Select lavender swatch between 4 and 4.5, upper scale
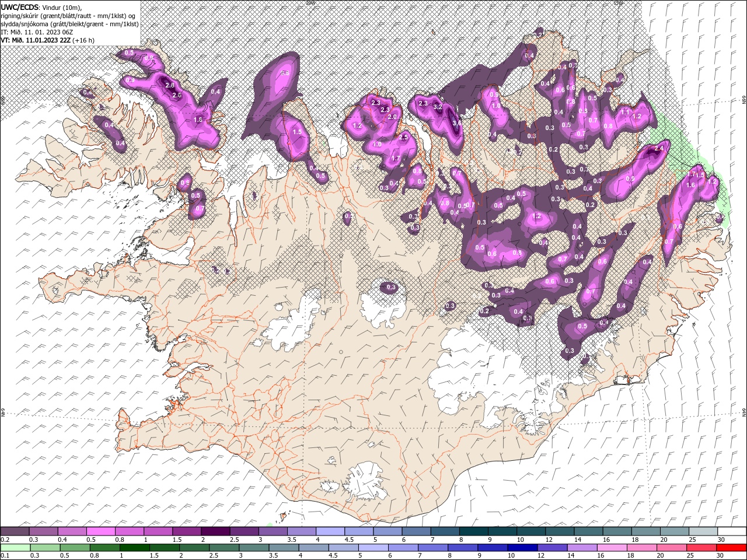The height and width of the screenshot is (560, 747). tap(329, 531)
